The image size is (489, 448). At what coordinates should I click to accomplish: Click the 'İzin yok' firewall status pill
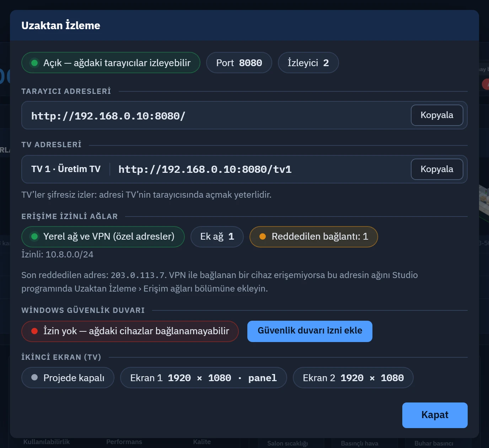click(130, 331)
